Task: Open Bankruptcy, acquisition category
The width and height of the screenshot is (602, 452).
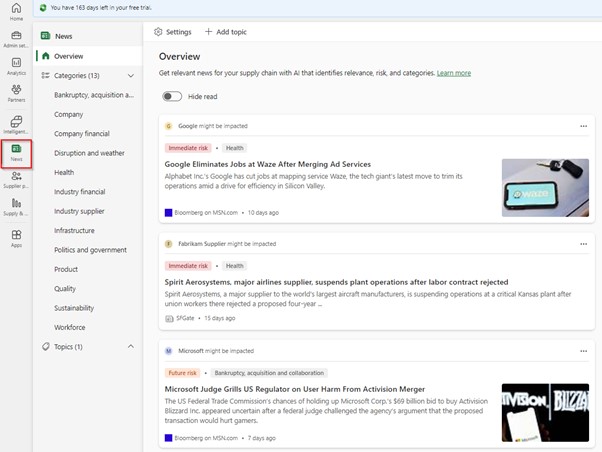Action: click(94, 95)
